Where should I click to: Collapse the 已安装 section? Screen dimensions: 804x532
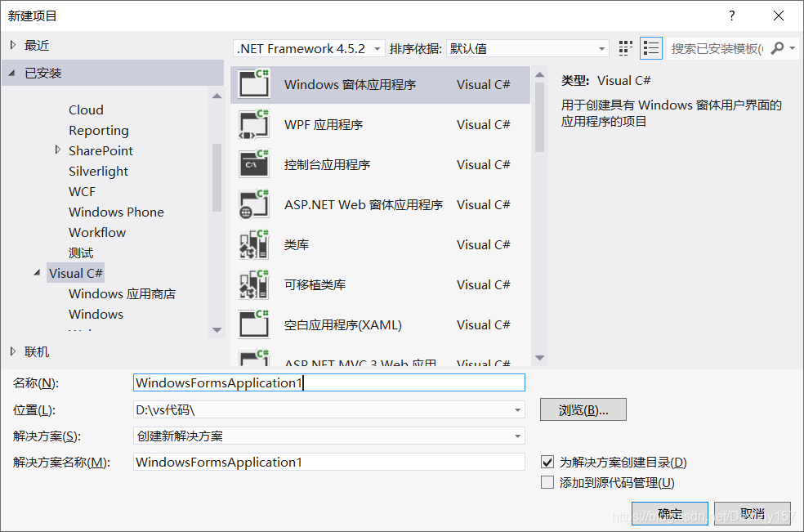coord(11,73)
